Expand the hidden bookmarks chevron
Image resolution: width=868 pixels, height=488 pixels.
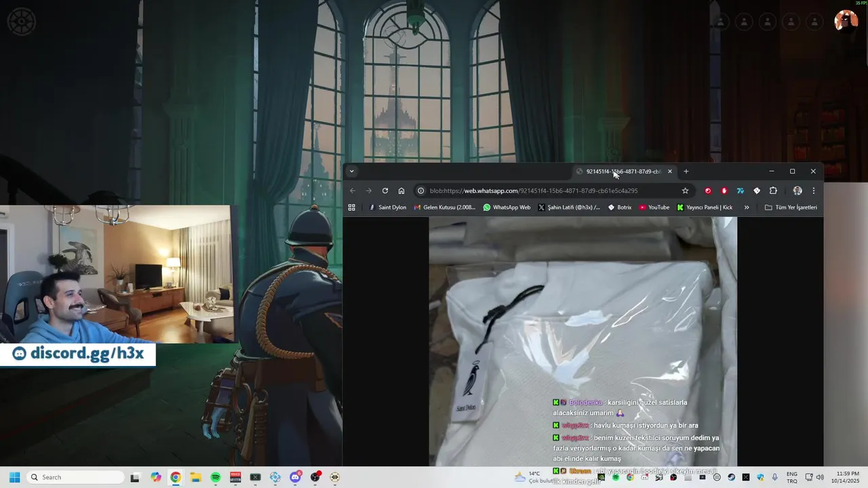click(747, 207)
